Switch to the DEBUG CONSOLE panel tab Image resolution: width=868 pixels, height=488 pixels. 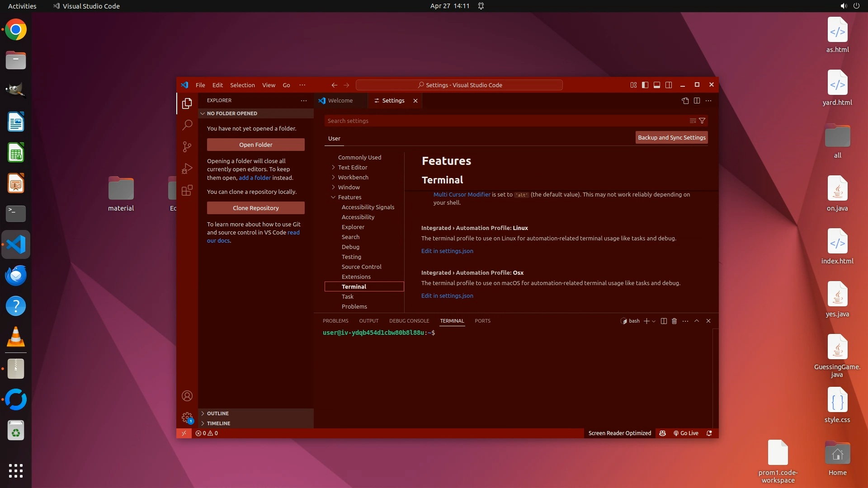click(x=409, y=321)
